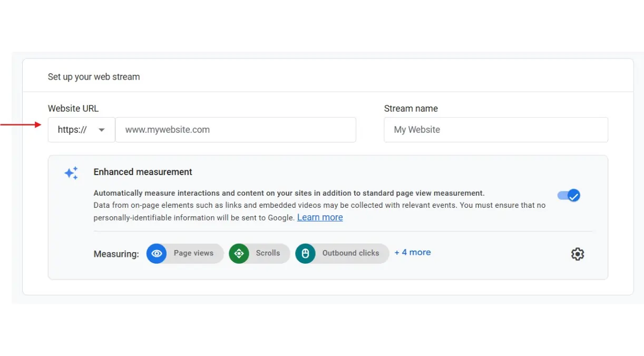
Task: Open enhanced measurement settings gear
Action: [x=578, y=254]
